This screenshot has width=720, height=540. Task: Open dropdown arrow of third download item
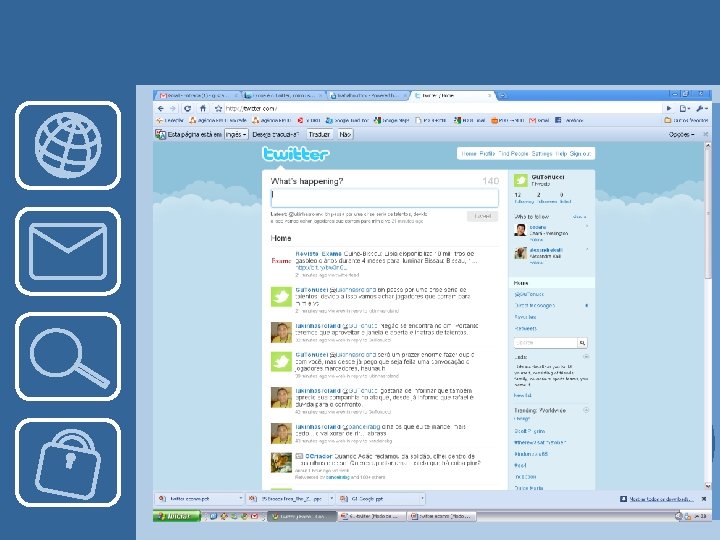[422, 499]
